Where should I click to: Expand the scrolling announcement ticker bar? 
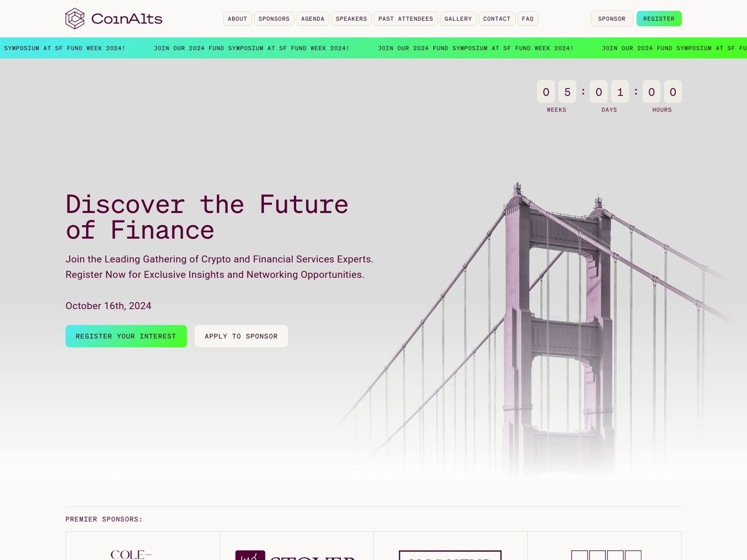point(373,48)
